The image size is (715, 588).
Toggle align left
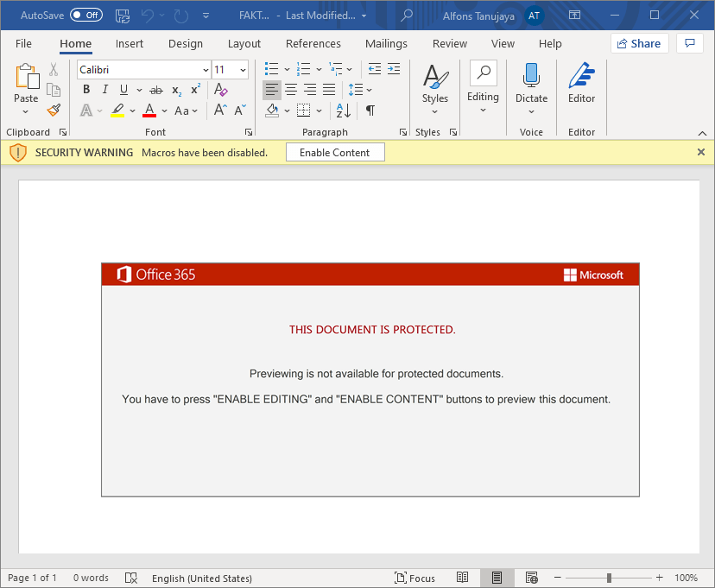(272, 89)
